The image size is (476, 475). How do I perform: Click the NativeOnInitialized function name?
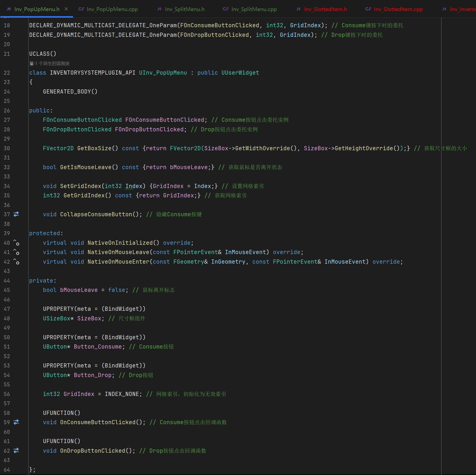coord(120,243)
